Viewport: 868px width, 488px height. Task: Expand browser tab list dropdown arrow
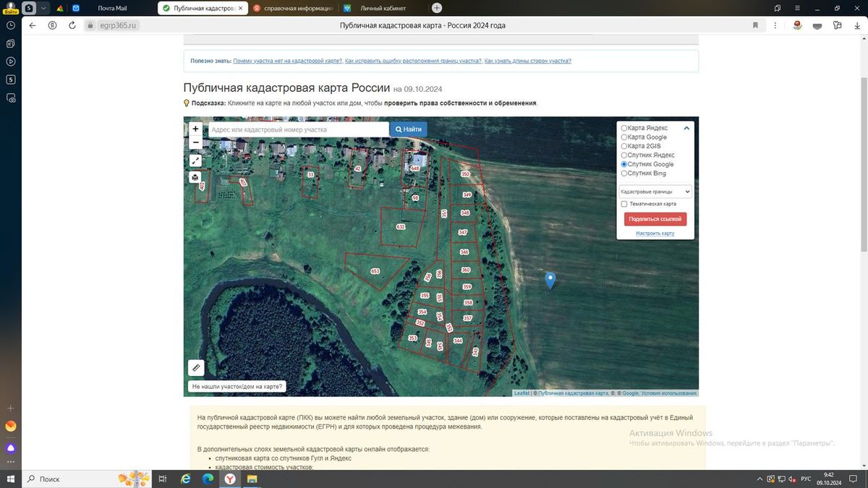click(x=44, y=8)
